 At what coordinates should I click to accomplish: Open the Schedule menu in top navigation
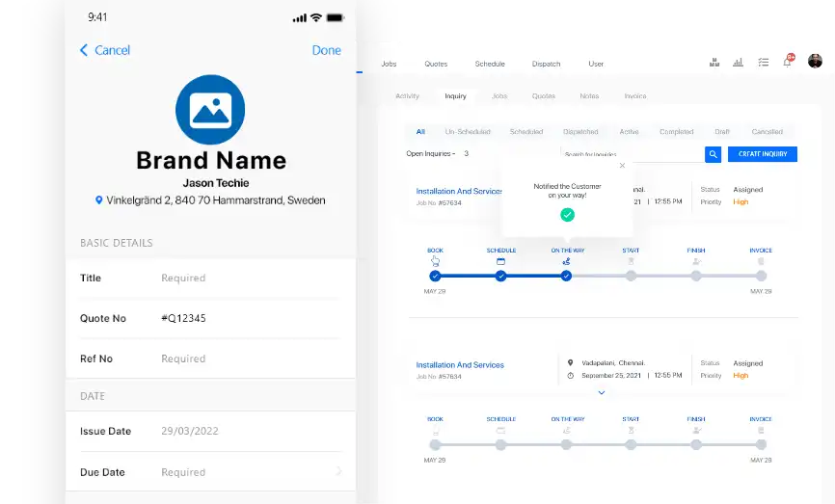[x=490, y=64]
